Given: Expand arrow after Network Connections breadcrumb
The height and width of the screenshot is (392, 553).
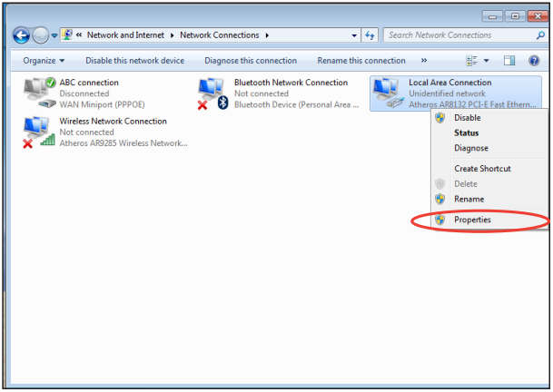Looking at the screenshot, I should tap(267, 35).
